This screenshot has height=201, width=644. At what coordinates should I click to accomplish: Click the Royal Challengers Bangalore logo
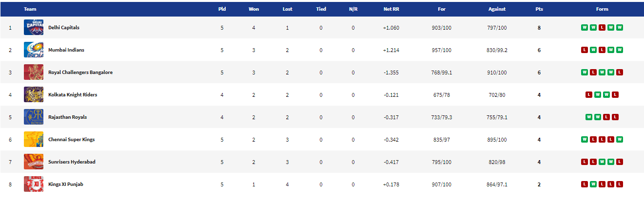33,73
